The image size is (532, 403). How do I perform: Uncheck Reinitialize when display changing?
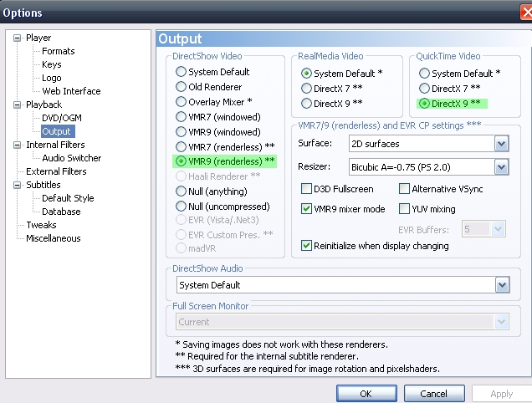[x=306, y=245]
